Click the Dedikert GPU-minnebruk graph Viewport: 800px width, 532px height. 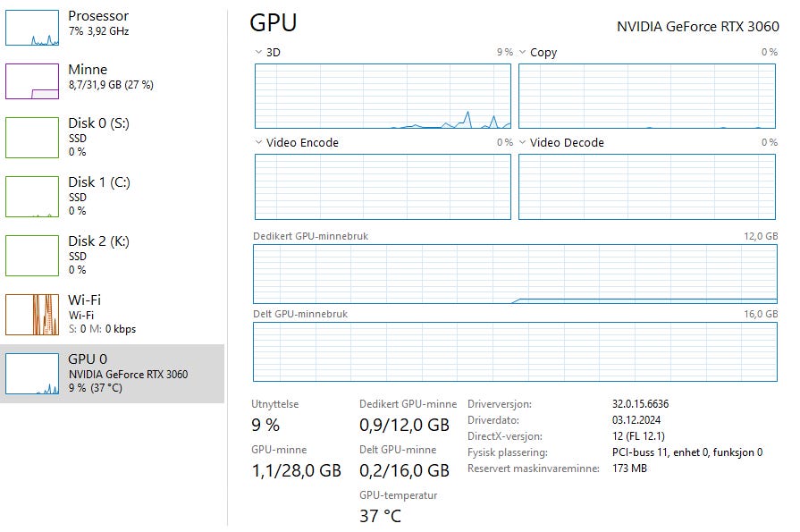coord(515,274)
